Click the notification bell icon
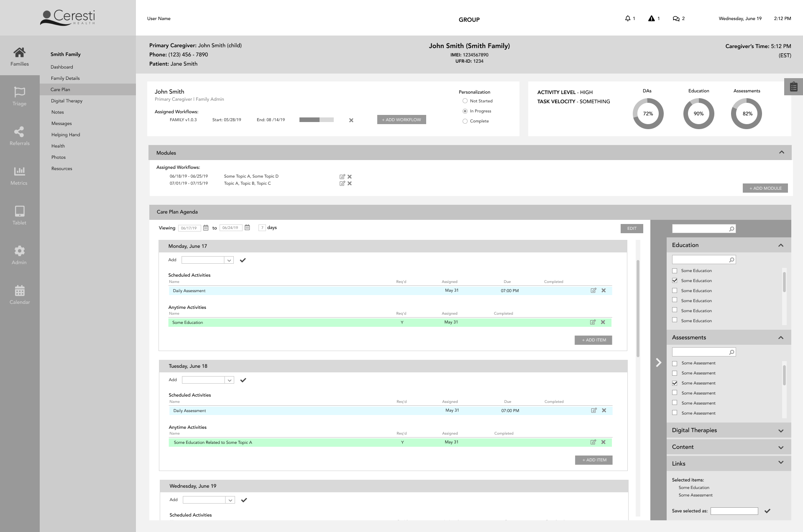This screenshot has width=803, height=532. coord(627,18)
